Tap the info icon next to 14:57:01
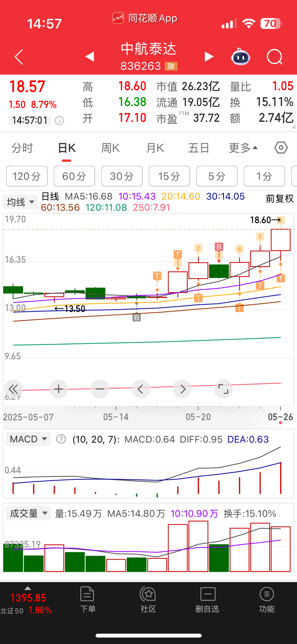This screenshot has height=644, width=297. [59, 120]
